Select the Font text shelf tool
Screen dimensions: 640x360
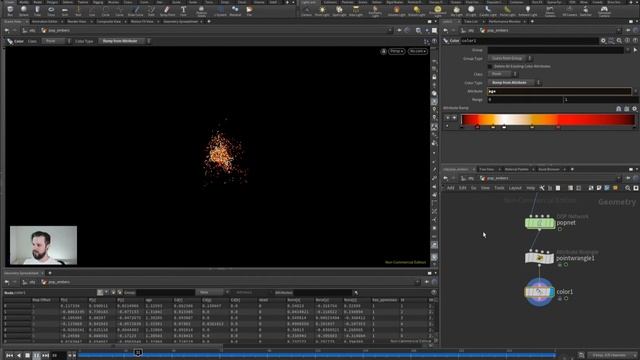[x=183, y=11]
